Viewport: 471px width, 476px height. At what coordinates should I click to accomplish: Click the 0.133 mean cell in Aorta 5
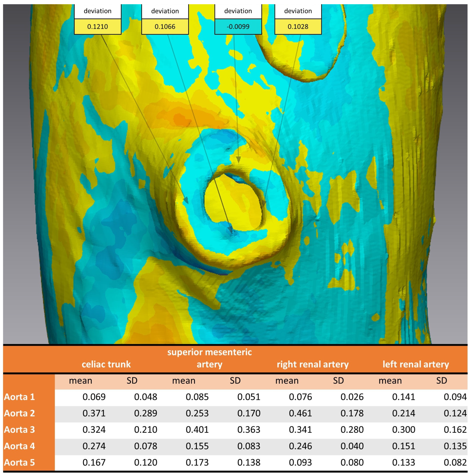click(404, 462)
